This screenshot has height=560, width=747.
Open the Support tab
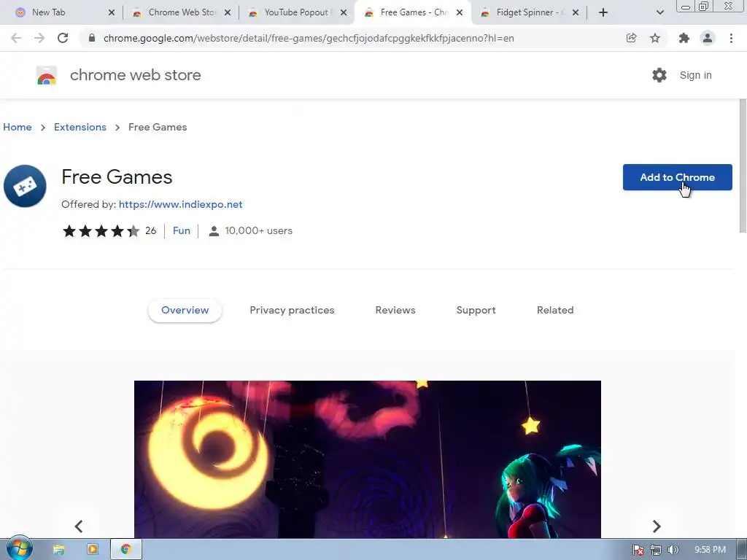[x=476, y=310]
